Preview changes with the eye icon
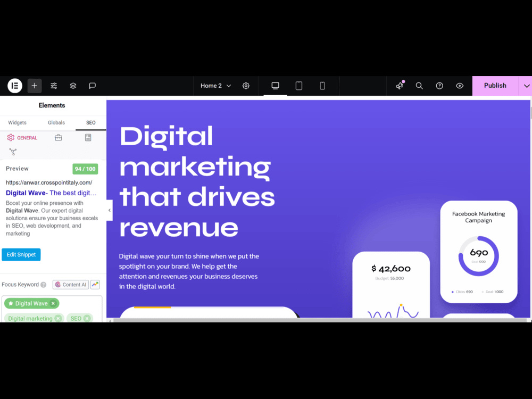The width and height of the screenshot is (532, 399). (460, 86)
